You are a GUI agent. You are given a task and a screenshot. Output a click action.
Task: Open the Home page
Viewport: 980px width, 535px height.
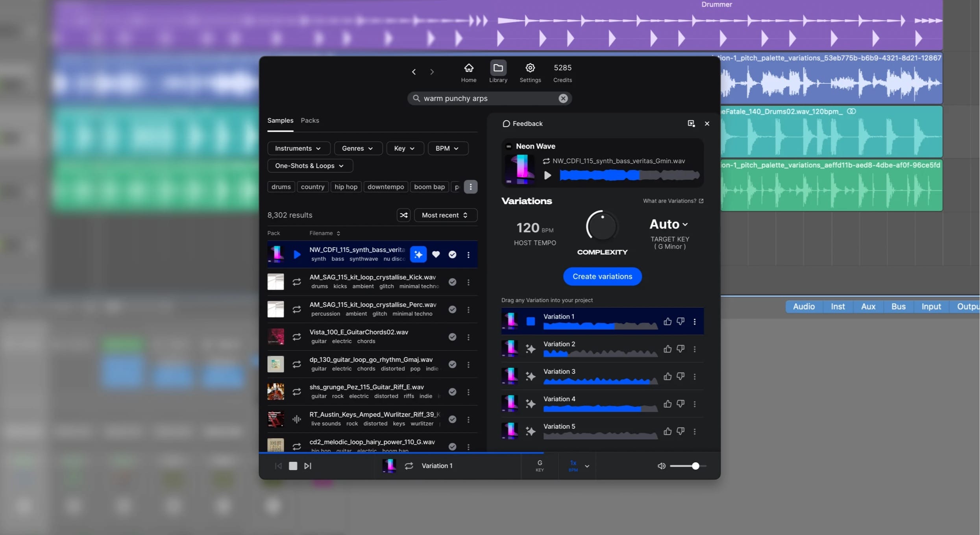coord(468,72)
